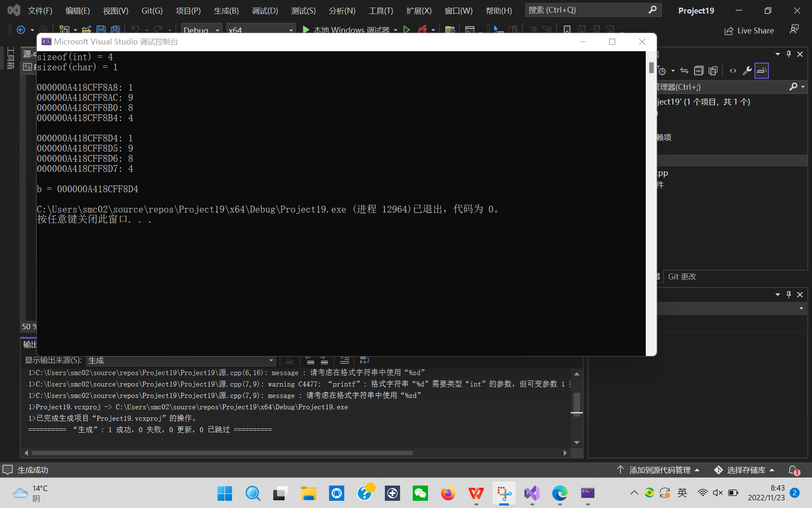Image resolution: width=812 pixels, height=508 pixels.
Task: Toggle pin on the Solution Explorer panel
Action: 788,54
